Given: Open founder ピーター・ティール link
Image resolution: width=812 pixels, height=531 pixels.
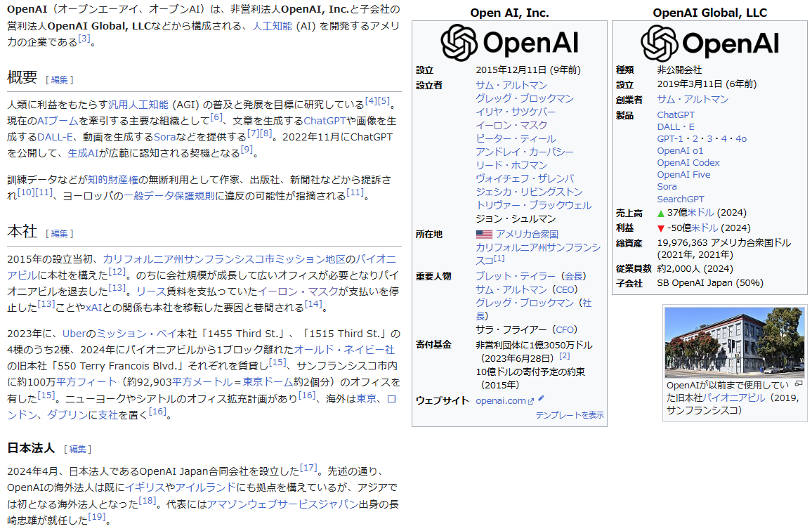Looking at the screenshot, I should [516, 139].
